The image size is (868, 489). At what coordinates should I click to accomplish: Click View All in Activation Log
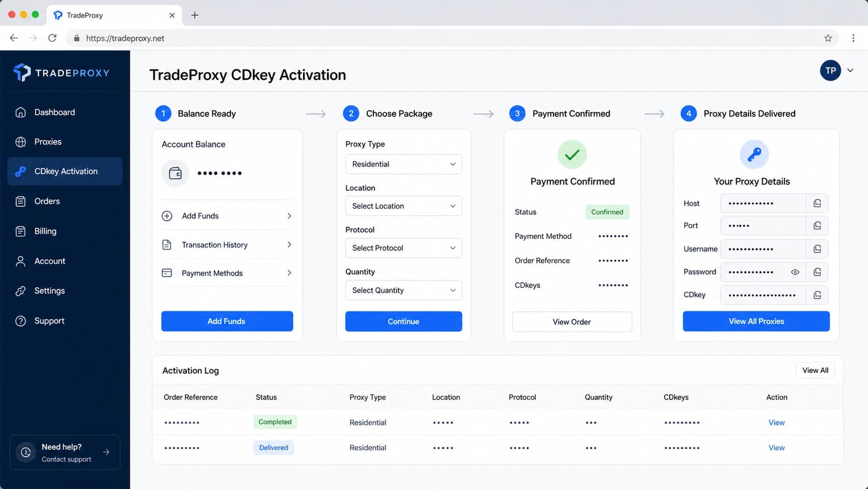(x=815, y=370)
